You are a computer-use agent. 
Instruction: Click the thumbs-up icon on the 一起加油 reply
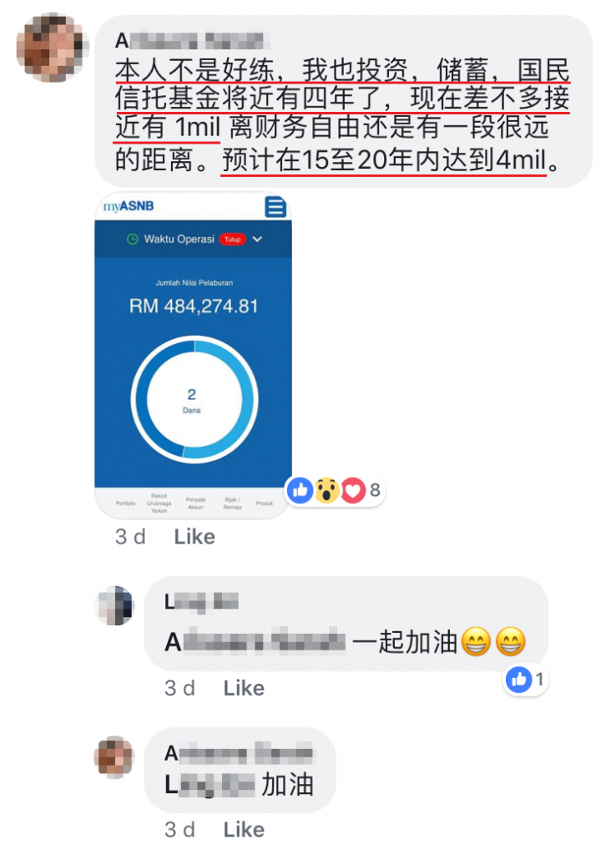(518, 680)
